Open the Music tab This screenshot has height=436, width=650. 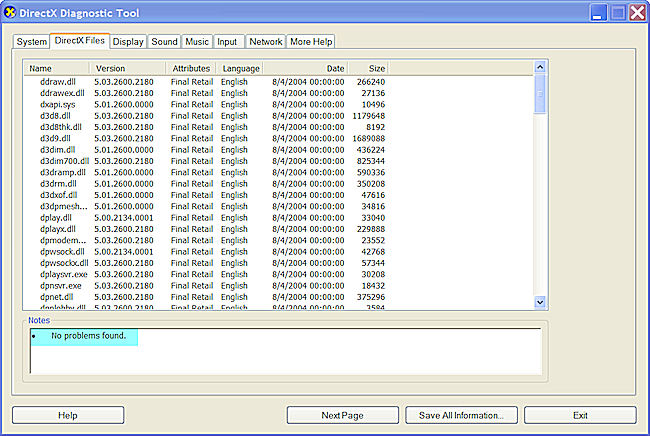197,42
